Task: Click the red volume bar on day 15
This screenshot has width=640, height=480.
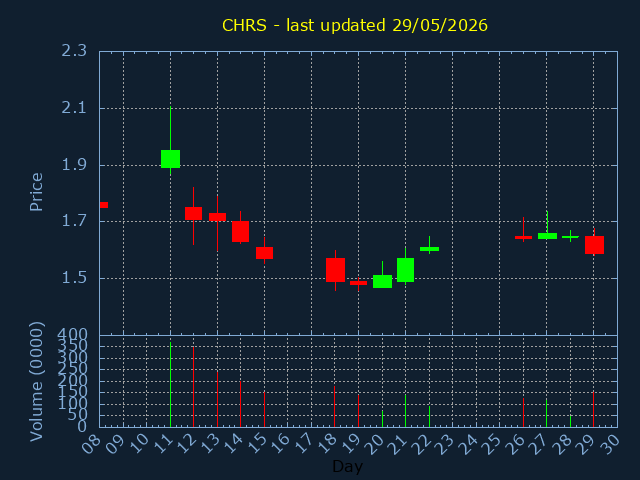Action: (x=264, y=409)
